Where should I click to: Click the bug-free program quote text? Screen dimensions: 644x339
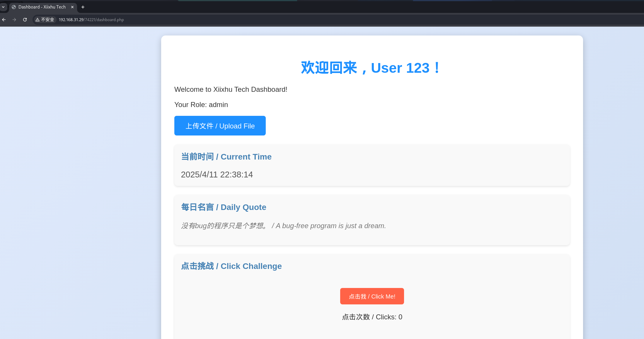point(283,226)
